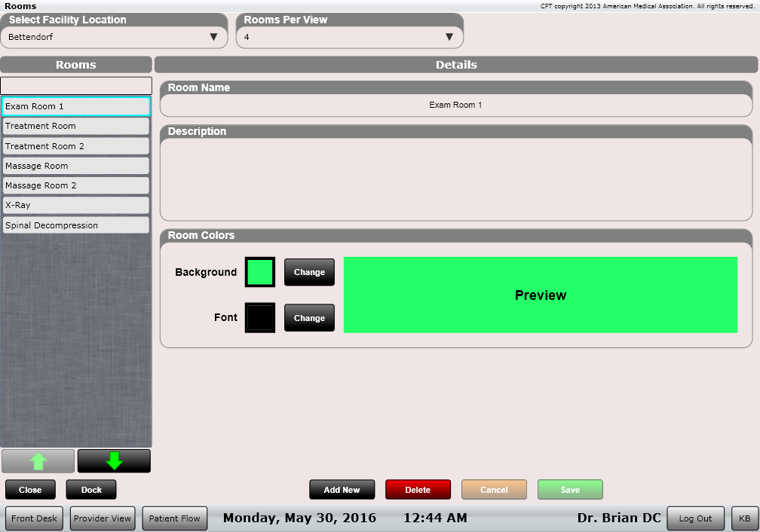Click the Log Out button

[x=695, y=518]
